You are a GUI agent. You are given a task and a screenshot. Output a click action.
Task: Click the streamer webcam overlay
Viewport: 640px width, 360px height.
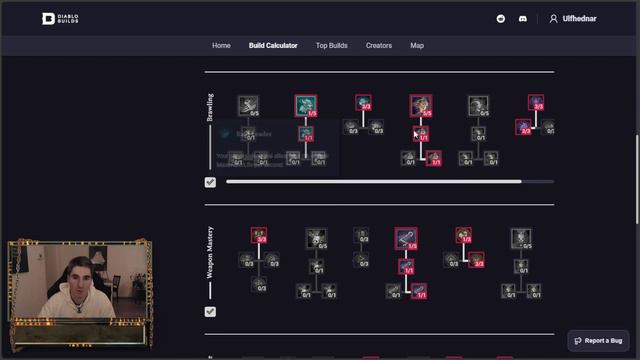(80, 294)
